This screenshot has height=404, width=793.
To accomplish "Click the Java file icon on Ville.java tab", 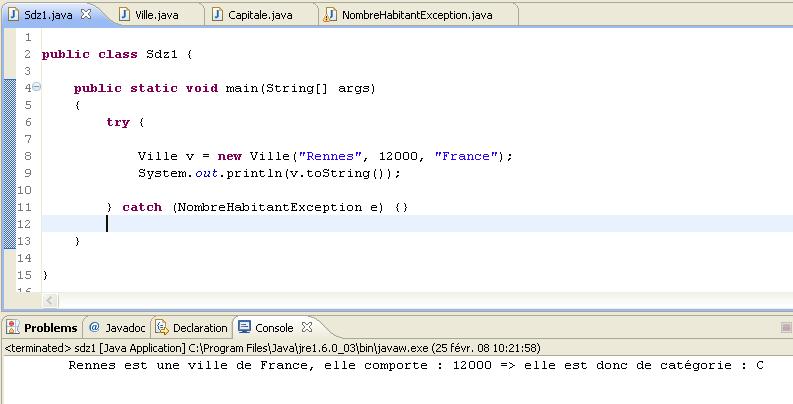I will pyautogui.click(x=124, y=15).
